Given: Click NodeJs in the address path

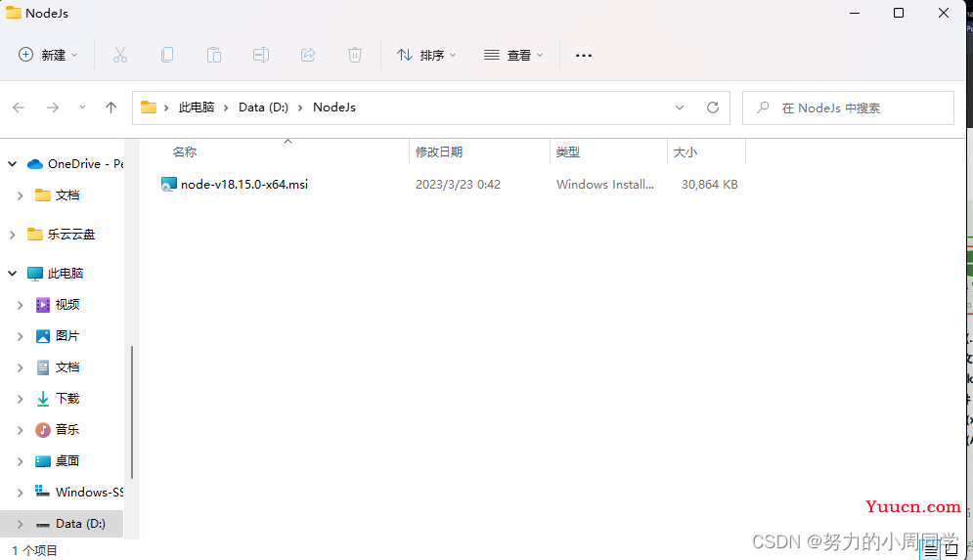Looking at the screenshot, I should click(x=333, y=108).
